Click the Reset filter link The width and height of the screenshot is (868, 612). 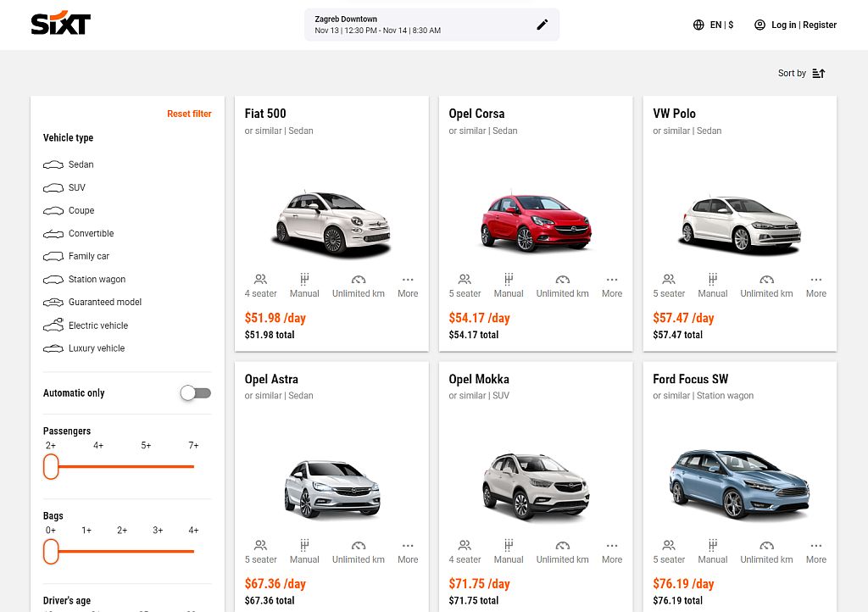[x=189, y=114]
